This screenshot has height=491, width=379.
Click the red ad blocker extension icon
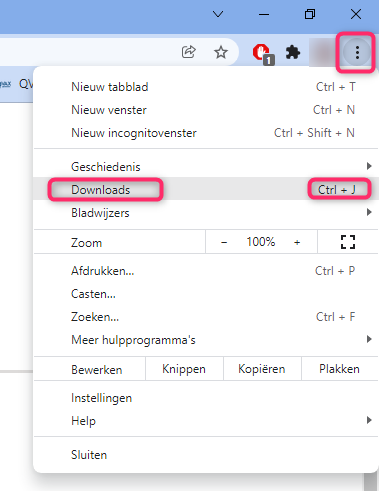click(x=263, y=53)
